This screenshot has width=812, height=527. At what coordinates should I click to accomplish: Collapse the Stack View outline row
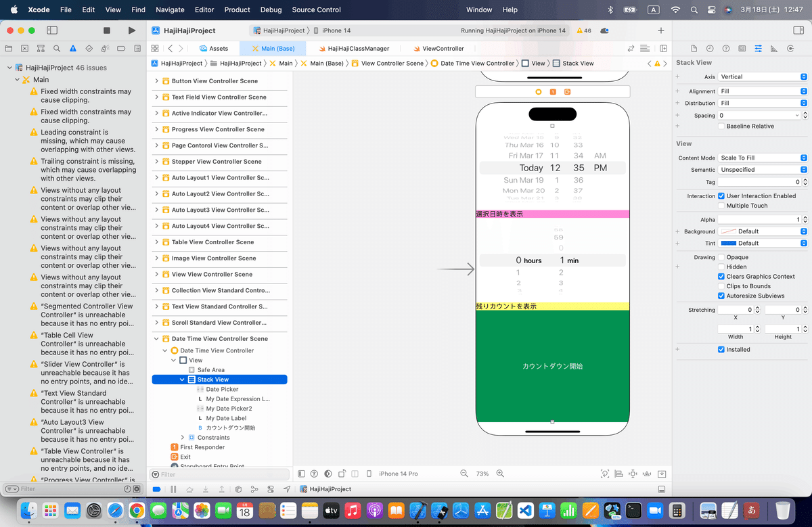183,380
